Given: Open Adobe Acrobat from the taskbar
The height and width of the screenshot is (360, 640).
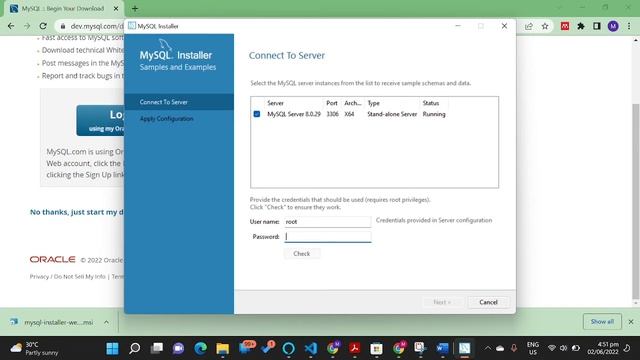Looking at the screenshot, I should [354, 348].
